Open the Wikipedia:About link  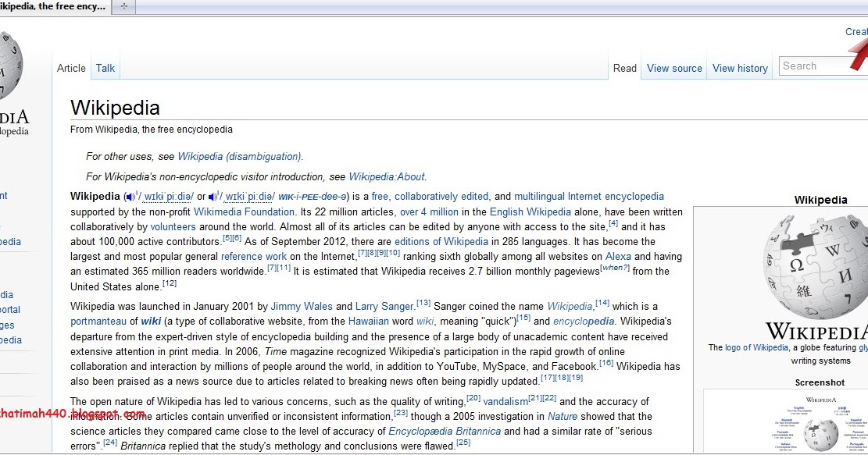pos(387,177)
